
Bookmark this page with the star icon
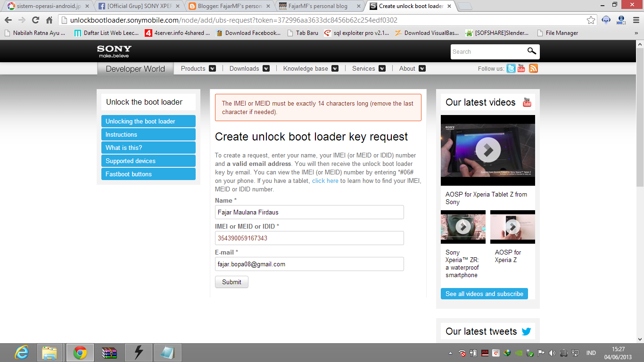tap(591, 20)
